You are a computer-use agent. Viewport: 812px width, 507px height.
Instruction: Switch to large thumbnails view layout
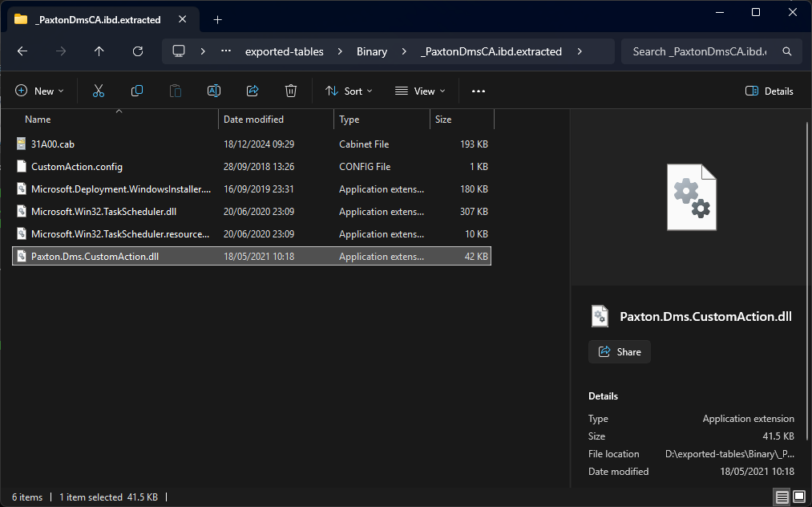(x=798, y=497)
